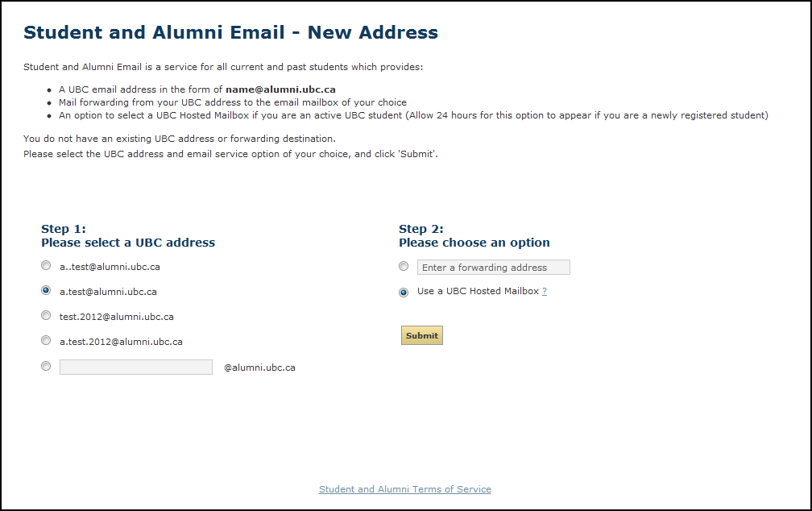Click the 'a.test@alumni.ubc.ca' label text
The height and width of the screenshot is (511, 812).
[108, 292]
